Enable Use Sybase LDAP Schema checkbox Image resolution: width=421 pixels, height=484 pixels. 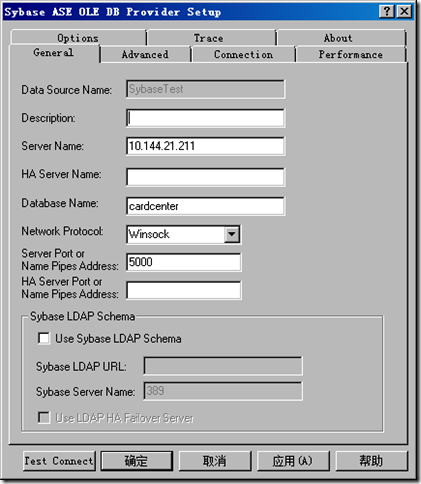44,338
